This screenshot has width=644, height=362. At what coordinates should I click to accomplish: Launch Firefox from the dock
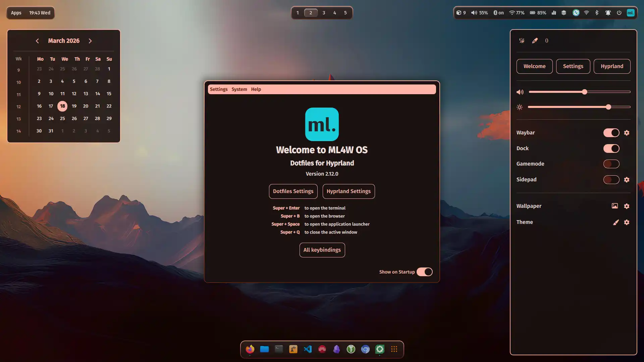click(250, 349)
